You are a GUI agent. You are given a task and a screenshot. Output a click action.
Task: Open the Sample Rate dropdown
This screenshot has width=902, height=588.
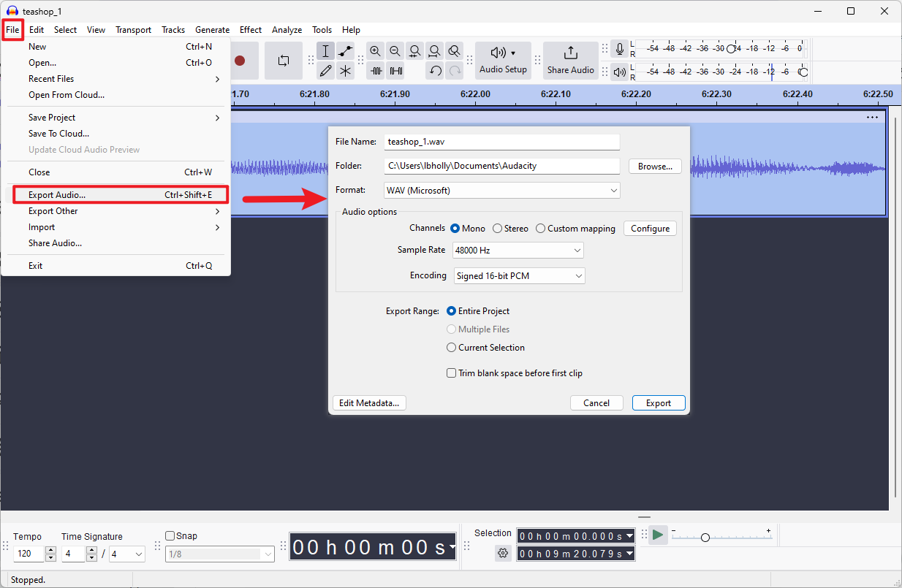tap(518, 250)
